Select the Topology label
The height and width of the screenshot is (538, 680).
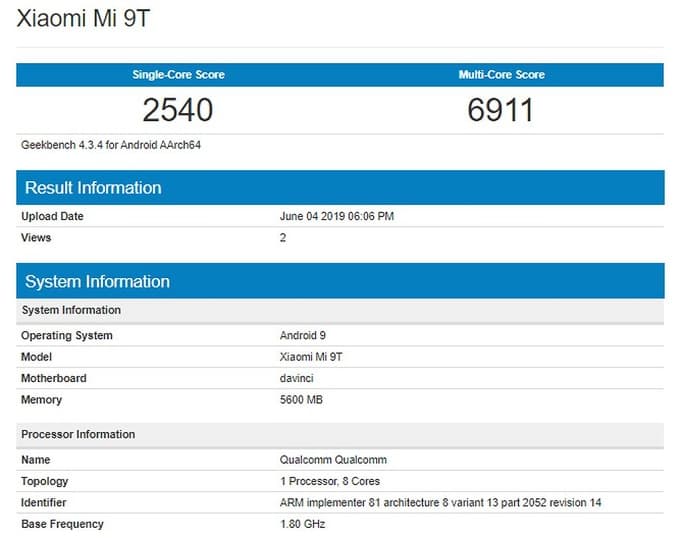(x=45, y=481)
